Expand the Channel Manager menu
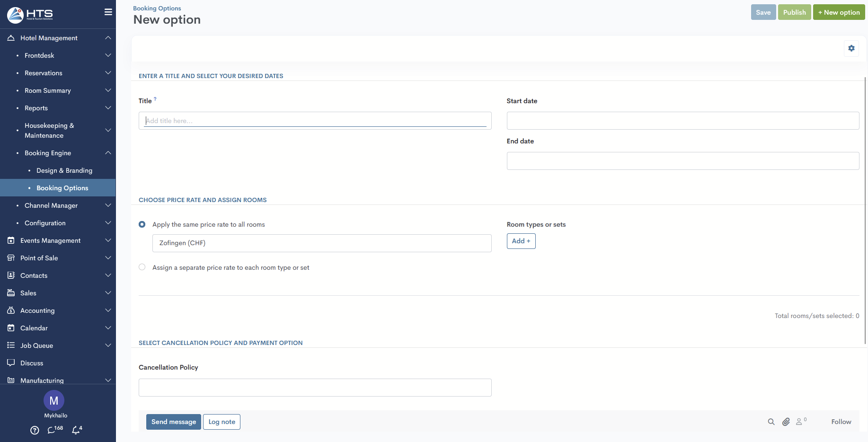 (51, 205)
